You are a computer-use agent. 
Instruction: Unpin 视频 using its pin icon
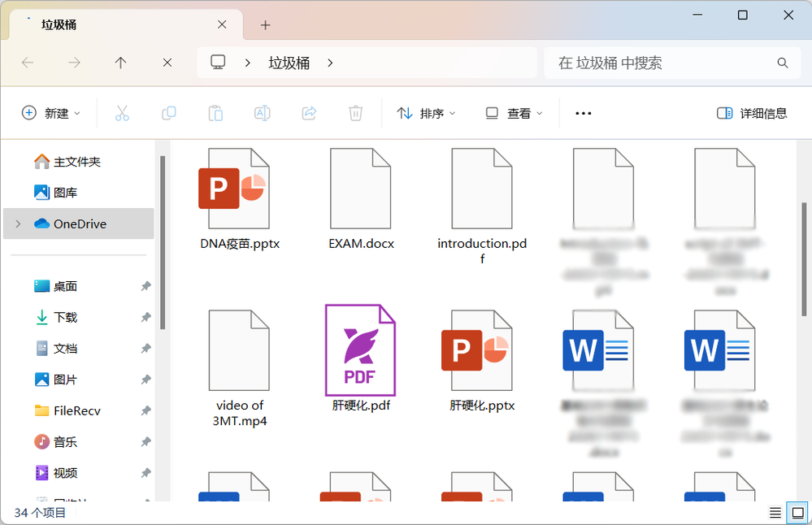(x=146, y=473)
